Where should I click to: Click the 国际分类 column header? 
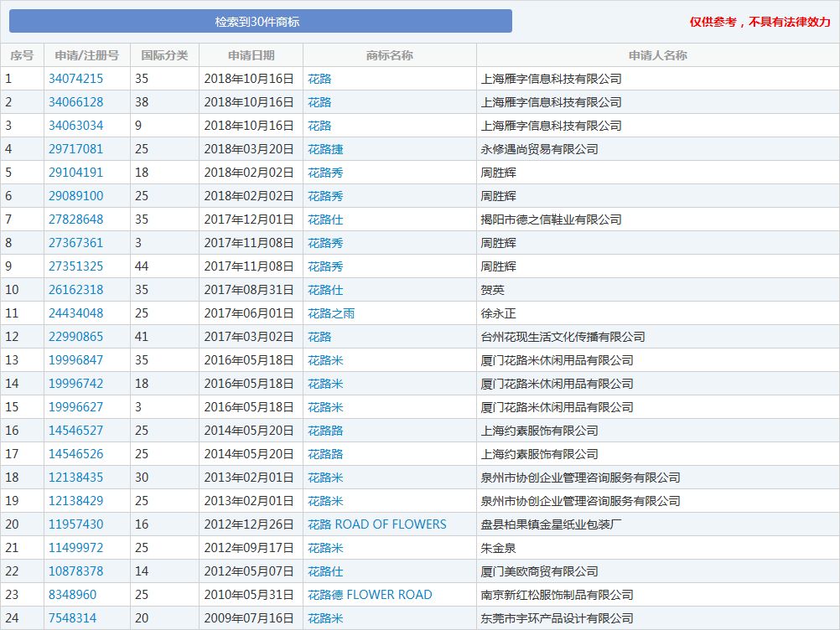pos(164,55)
